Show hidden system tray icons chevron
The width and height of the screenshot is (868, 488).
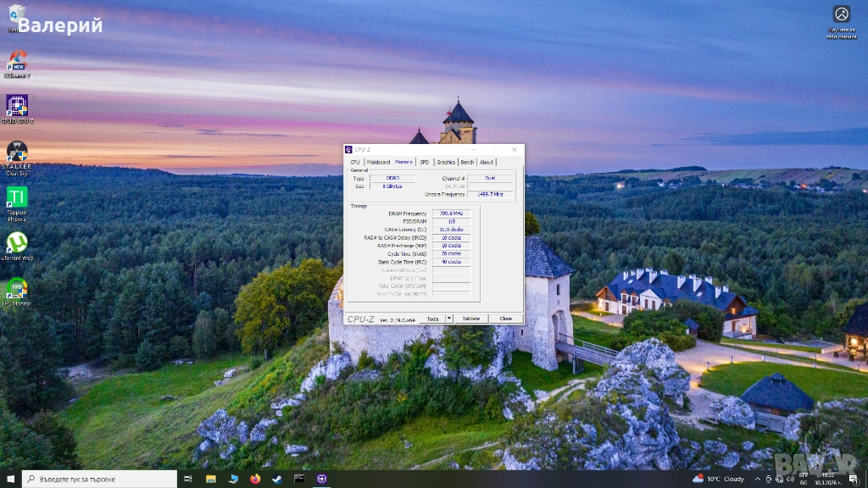coord(757,479)
